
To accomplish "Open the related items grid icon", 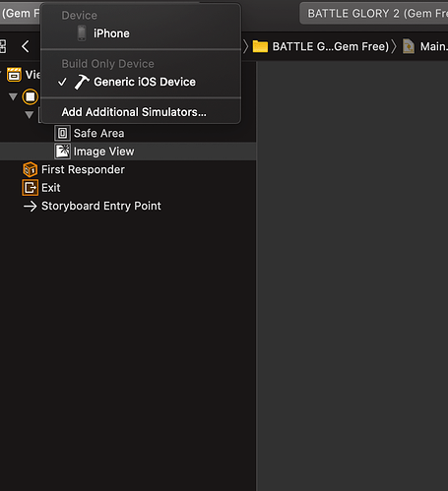I will [x=3, y=46].
